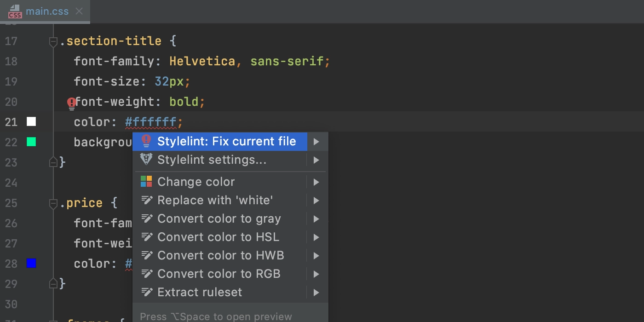644x322 pixels.
Task: Choose Stylelint: Fix current file
Action: pos(220,141)
